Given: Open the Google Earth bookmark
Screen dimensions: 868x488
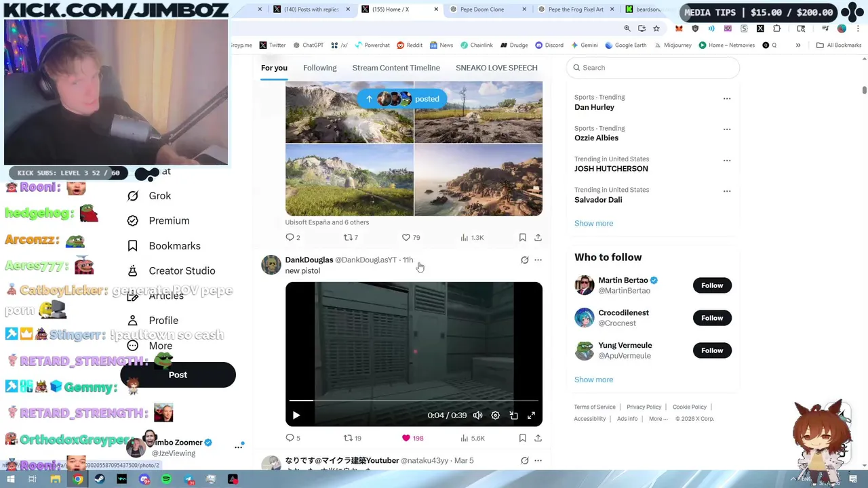Looking at the screenshot, I should (625, 45).
